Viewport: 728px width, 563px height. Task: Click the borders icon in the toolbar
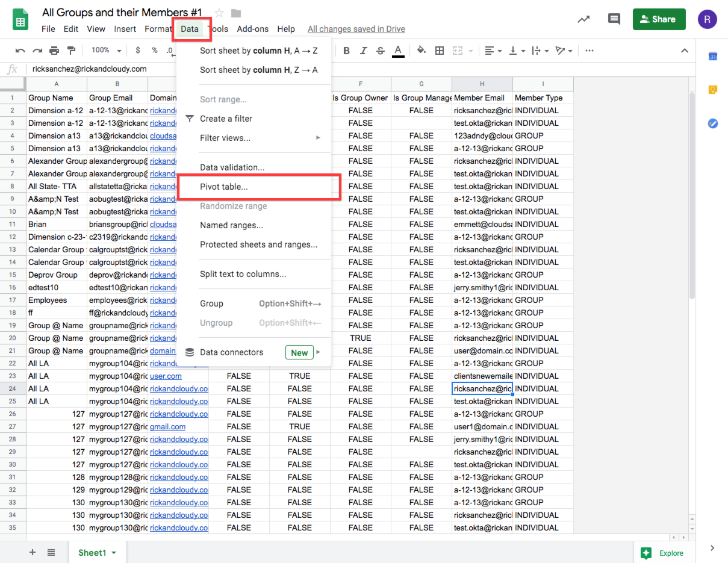[x=440, y=51]
